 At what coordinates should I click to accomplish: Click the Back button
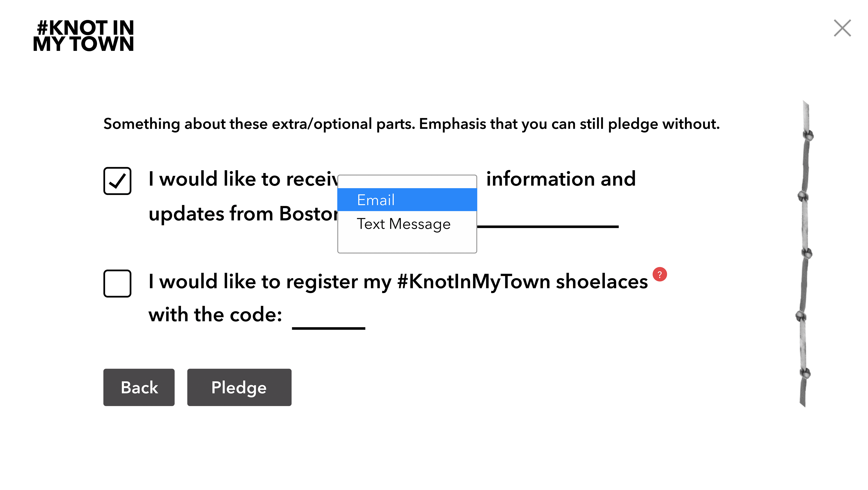[x=139, y=387]
